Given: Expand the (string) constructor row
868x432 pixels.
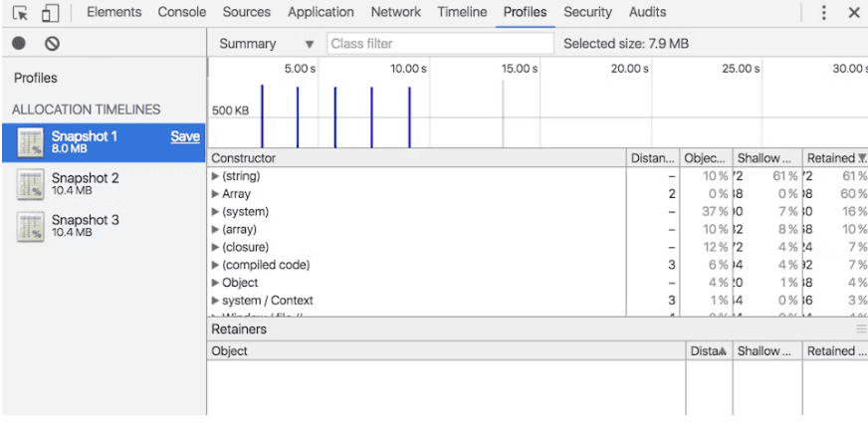Looking at the screenshot, I should (216, 176).
